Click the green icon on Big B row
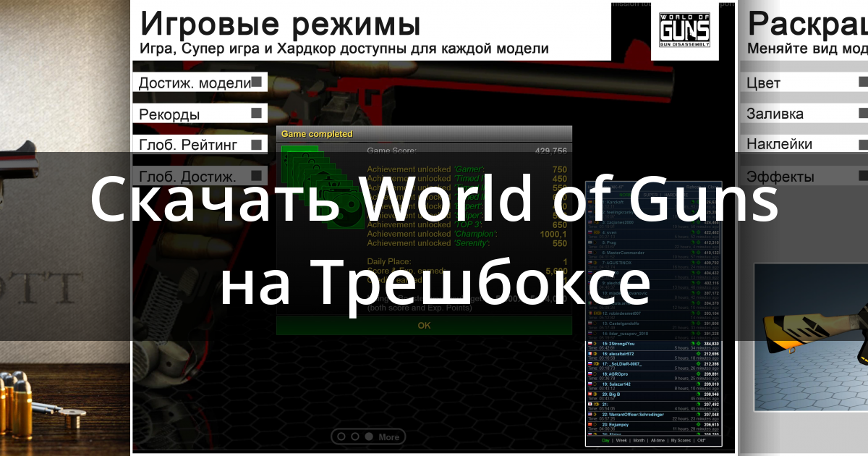 [x=698, y=394]
